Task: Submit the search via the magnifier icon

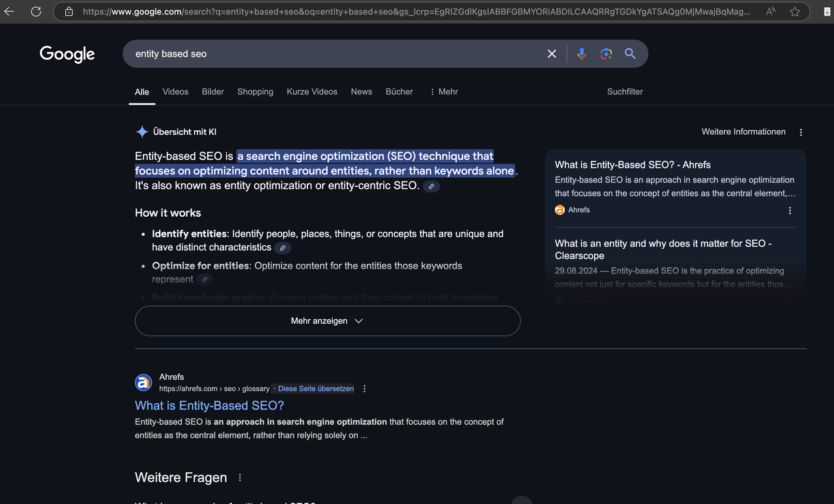Action: (x=629, y=53)
